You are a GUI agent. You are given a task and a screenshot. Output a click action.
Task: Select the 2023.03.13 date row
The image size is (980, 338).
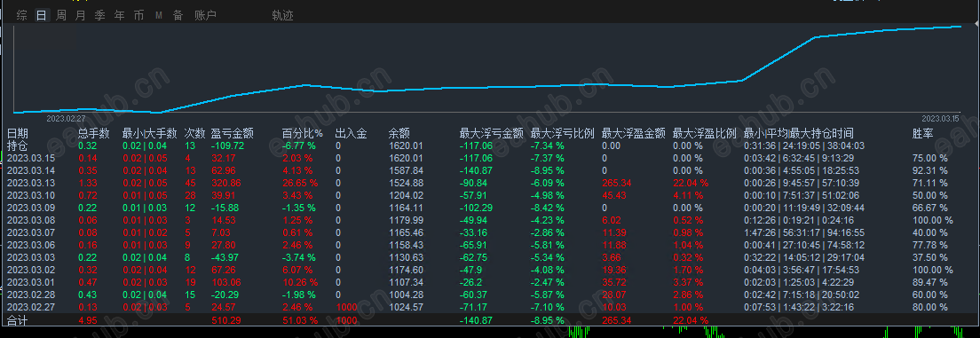click(x=31, y=183)
